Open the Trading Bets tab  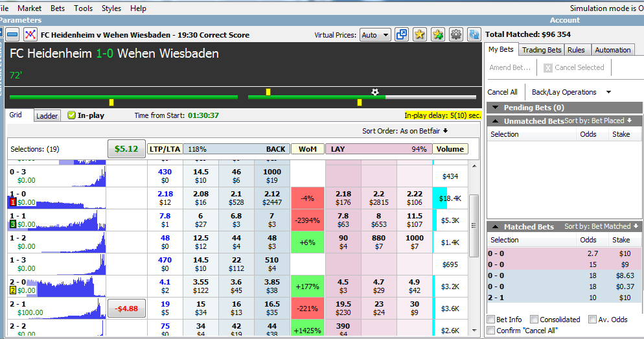pyautogui.click(x=542, y=50)
